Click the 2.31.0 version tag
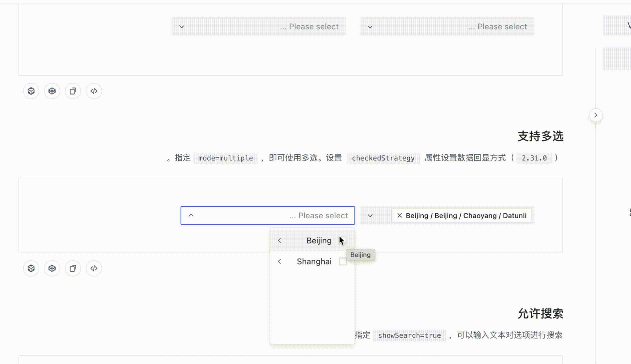 [x=534, y=158]
